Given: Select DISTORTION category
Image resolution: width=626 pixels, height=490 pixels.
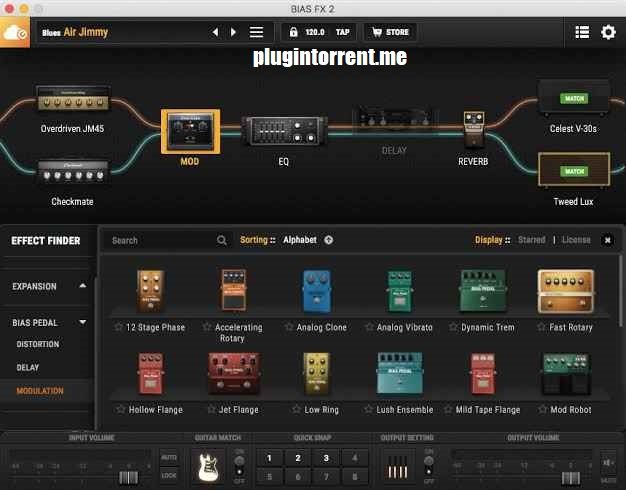Looking at the screenshot, I should click(38, 344).
